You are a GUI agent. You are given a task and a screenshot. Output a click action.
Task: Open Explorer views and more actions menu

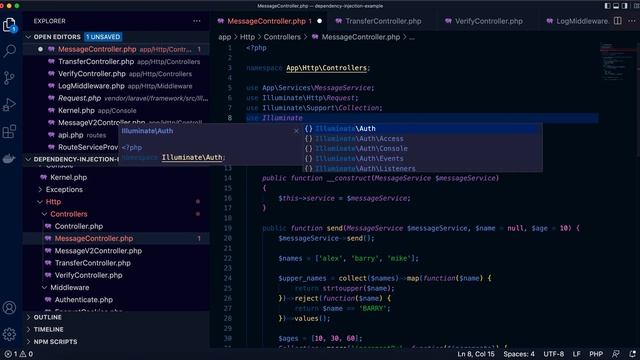click(197, 21)
